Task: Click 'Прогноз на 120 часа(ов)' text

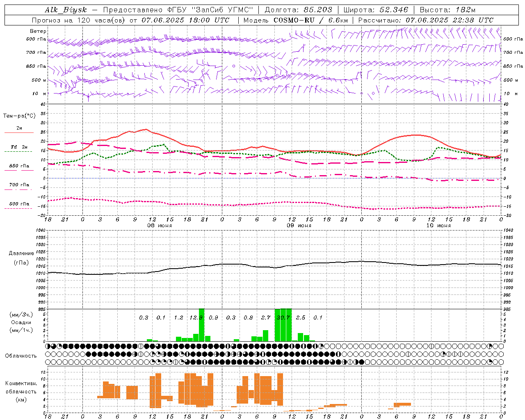Action: click(79, 20)
